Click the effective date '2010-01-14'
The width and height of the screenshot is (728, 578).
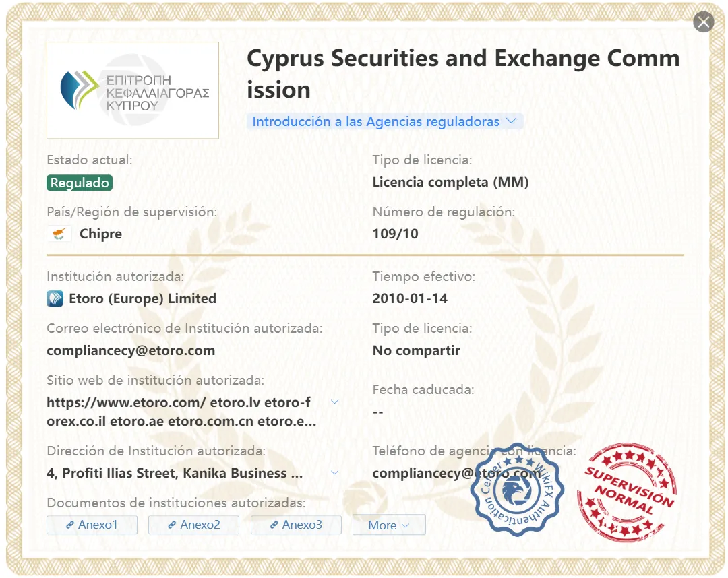(410, 298)
